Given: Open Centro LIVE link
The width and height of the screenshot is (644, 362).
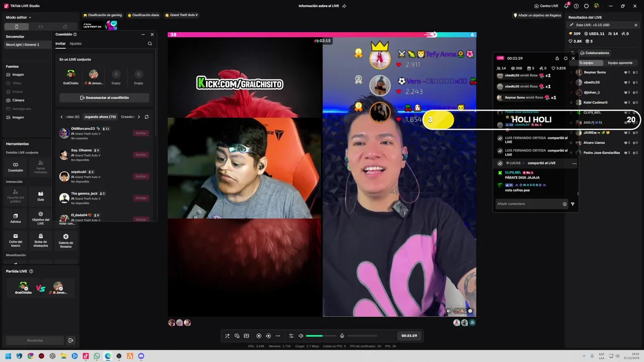Looking at the screenshot, I should 546,6.
